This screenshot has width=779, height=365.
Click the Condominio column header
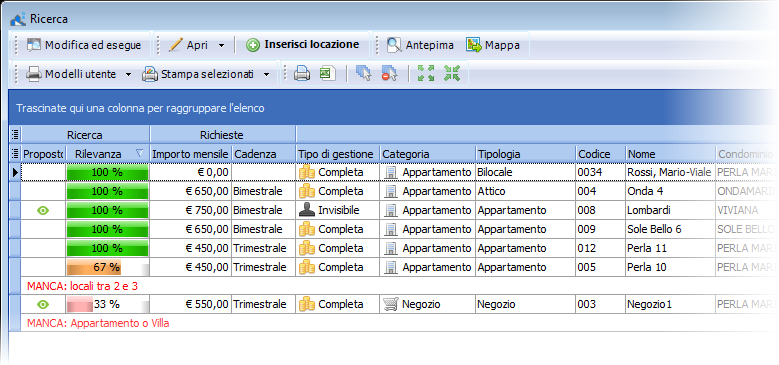pyautogui.click(x=746, y=154)
